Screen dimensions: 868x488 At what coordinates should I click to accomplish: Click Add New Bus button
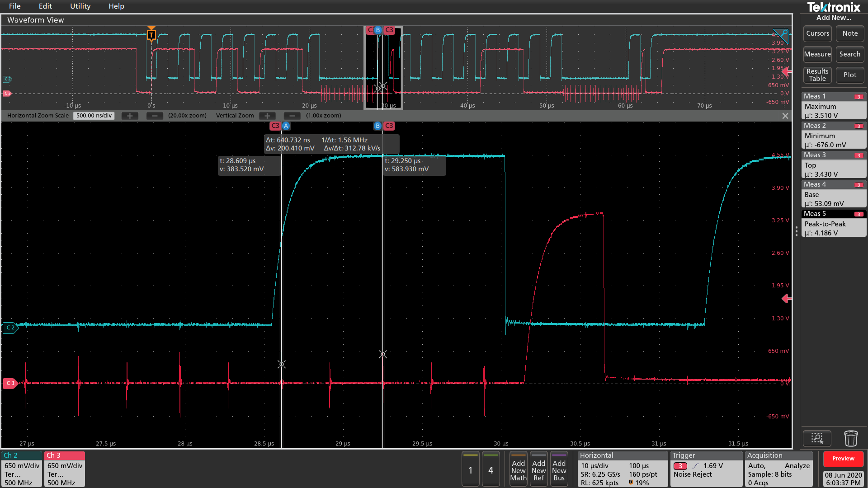click(x=559, y=469)
